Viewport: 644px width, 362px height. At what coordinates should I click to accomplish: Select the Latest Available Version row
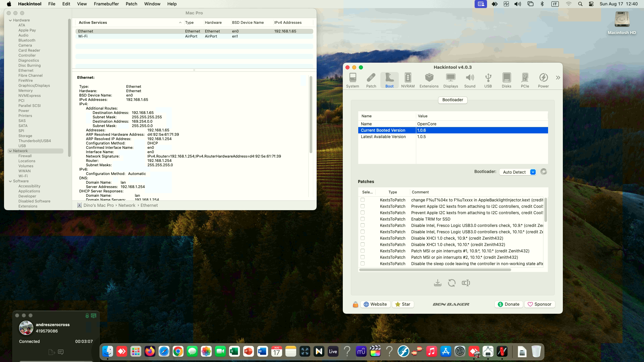pyautogui.click(x=453, y=137)
